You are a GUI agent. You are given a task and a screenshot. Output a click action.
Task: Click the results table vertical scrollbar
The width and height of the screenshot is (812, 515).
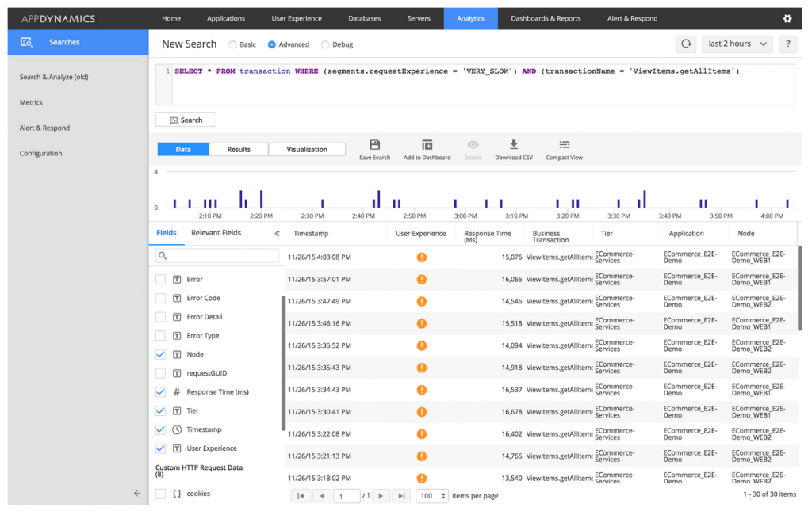[x=799, y=288]
